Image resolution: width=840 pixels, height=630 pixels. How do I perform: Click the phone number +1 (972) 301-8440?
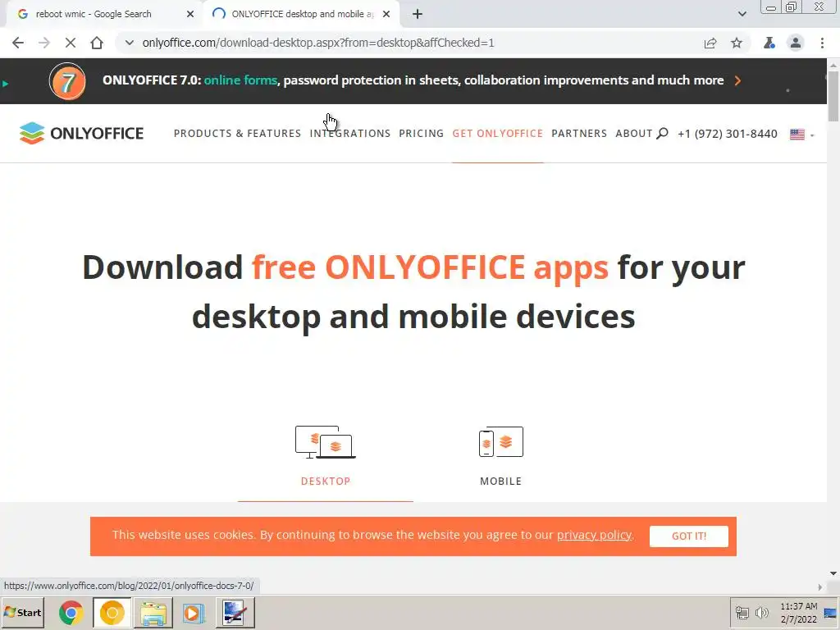click(x=728, y=134)
